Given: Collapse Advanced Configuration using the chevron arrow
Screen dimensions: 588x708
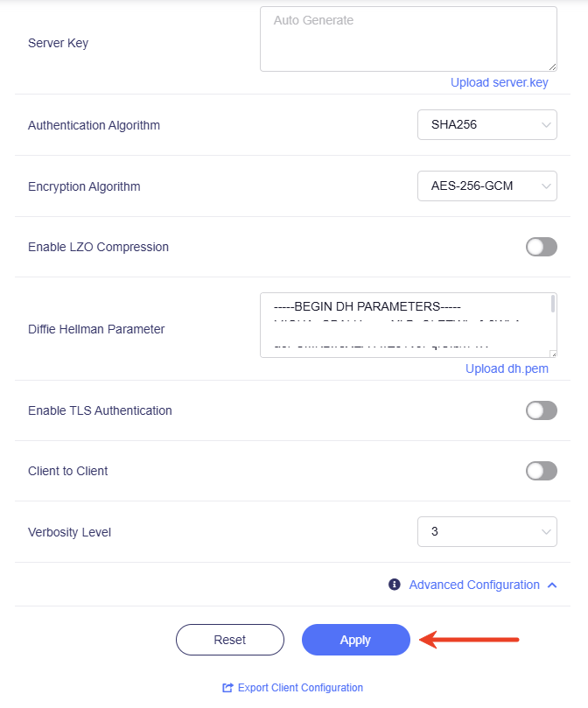Looking at the screenshot, I should coord(551,585).
